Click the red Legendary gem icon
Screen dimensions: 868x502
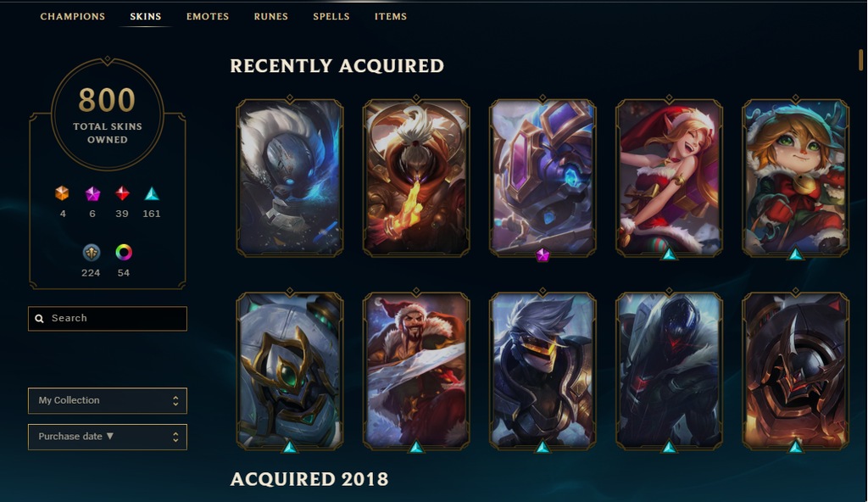pos(122,193)
